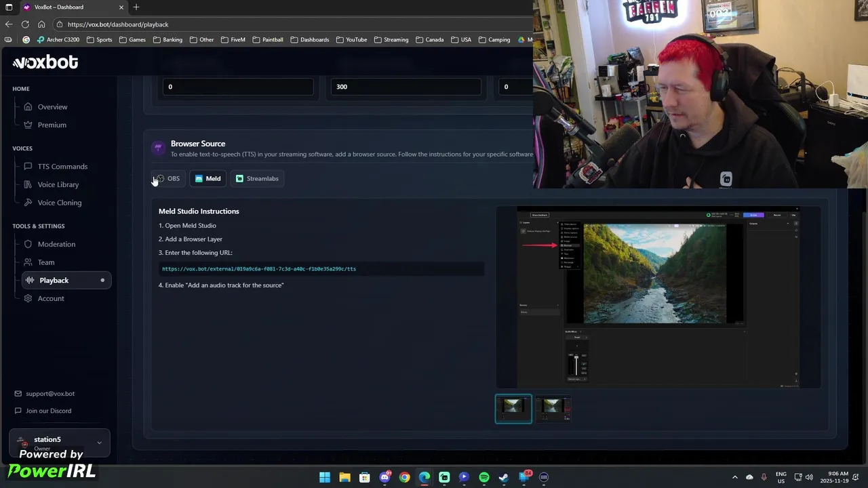Open the YouTube bookmarks folder

click(351, 39)
